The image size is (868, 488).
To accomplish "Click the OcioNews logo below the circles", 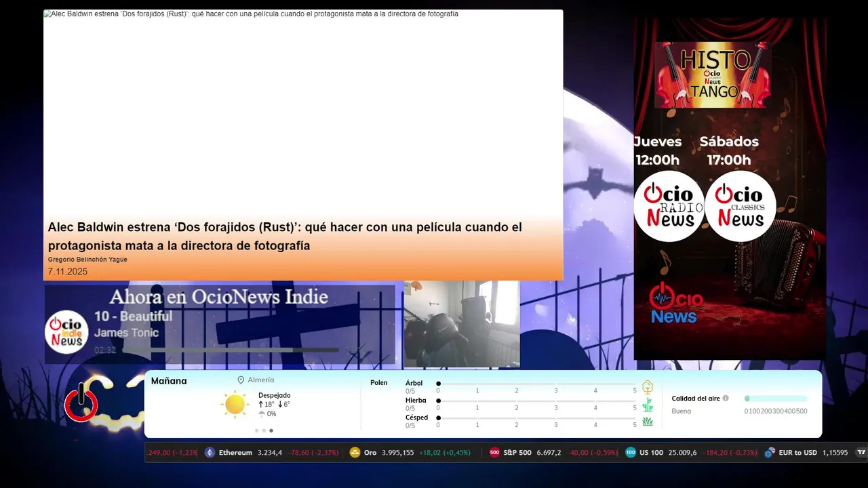I will click(x=675, y=303).
